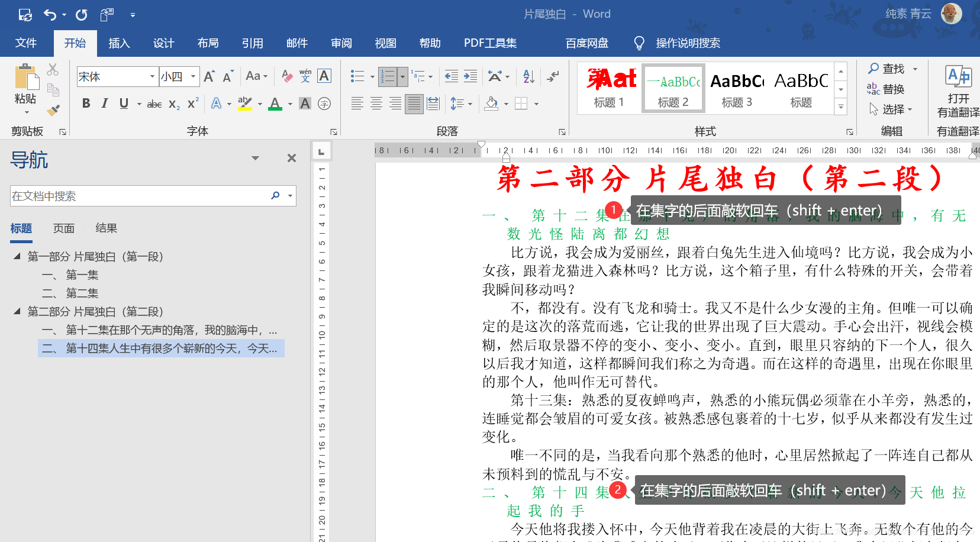Click the character border icon

click(324, 76)
